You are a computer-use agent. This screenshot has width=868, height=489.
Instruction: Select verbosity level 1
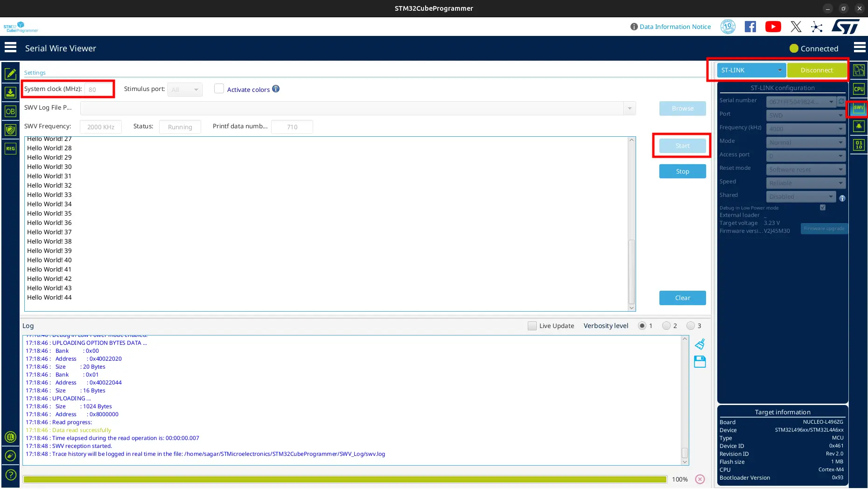click(x=642, y=326)
